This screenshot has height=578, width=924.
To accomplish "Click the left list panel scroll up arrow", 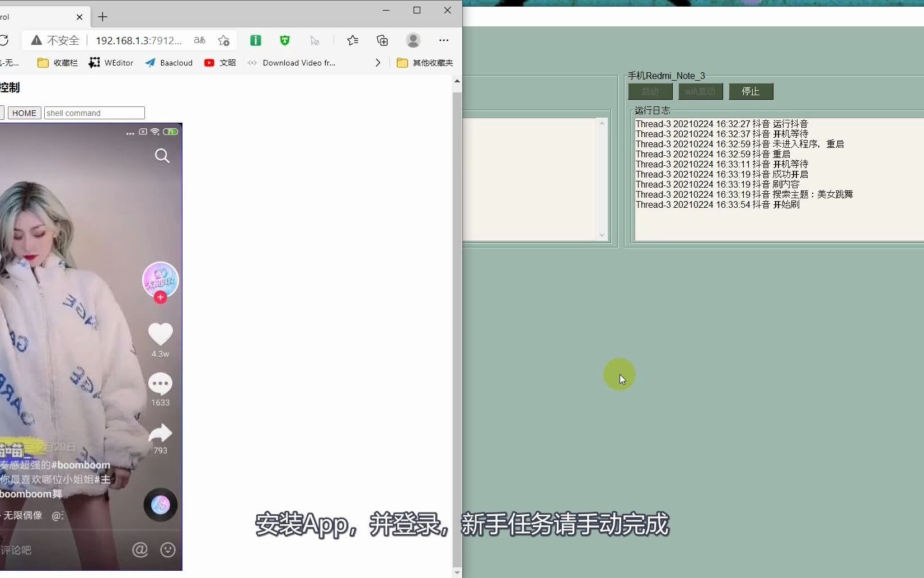I will pyautogui.click(x=602, y=123).
